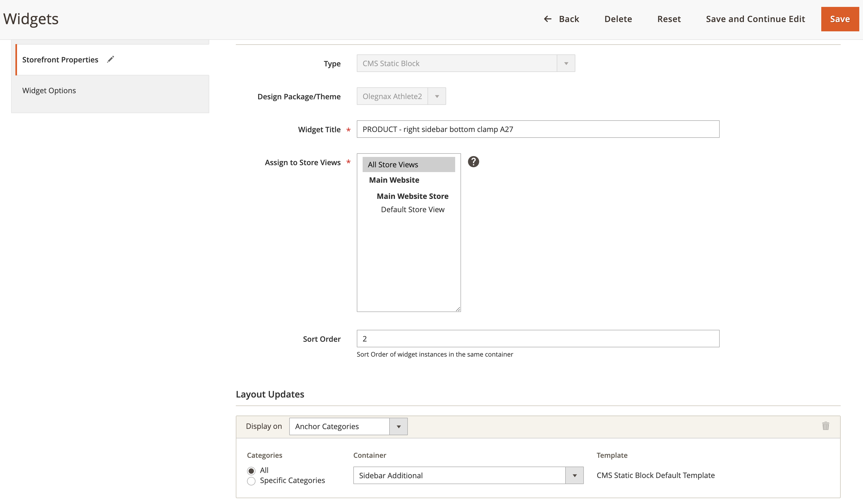Viewport: 863px width, 504px height.
Task: Click the orange Save button
Action: [x=839, y=19]
